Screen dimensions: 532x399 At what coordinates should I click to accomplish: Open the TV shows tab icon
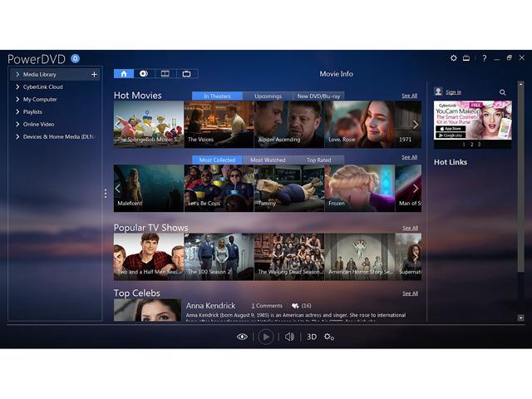[x=186, y=74]
